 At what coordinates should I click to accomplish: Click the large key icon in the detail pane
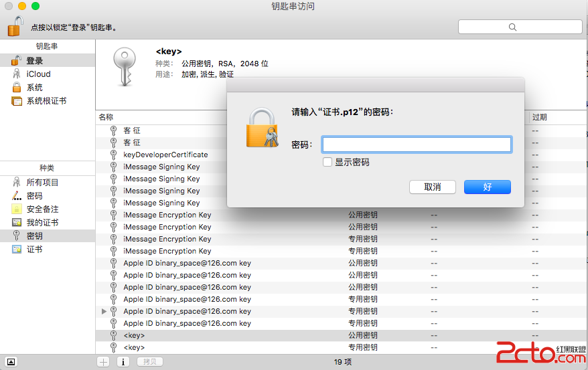tap(124, 67)
